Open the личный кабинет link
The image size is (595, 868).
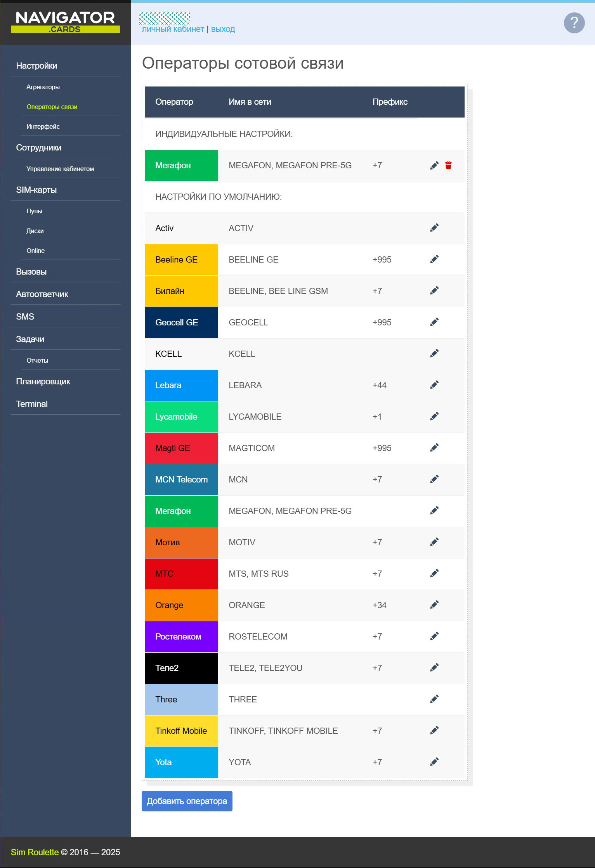coord(173,29)
